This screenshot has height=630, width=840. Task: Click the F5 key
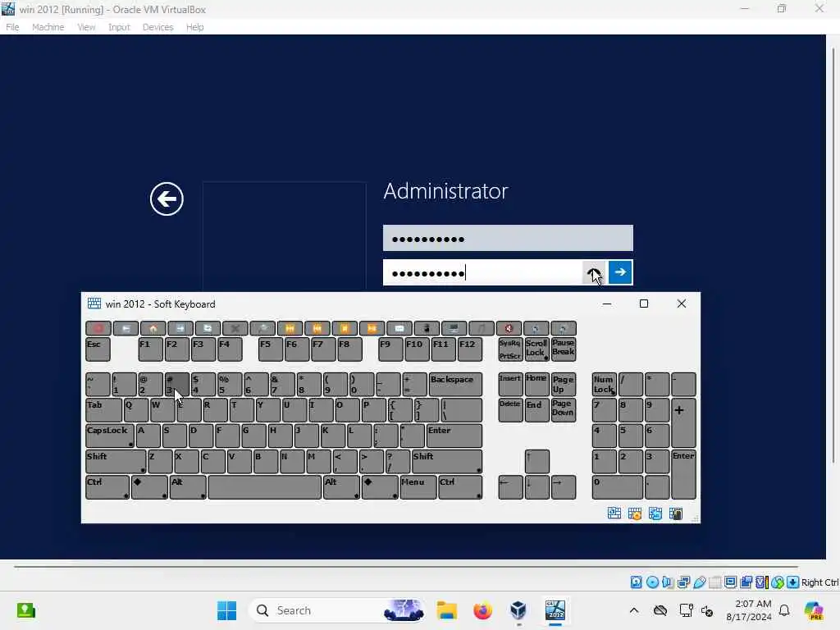click(x=271, y=349)
